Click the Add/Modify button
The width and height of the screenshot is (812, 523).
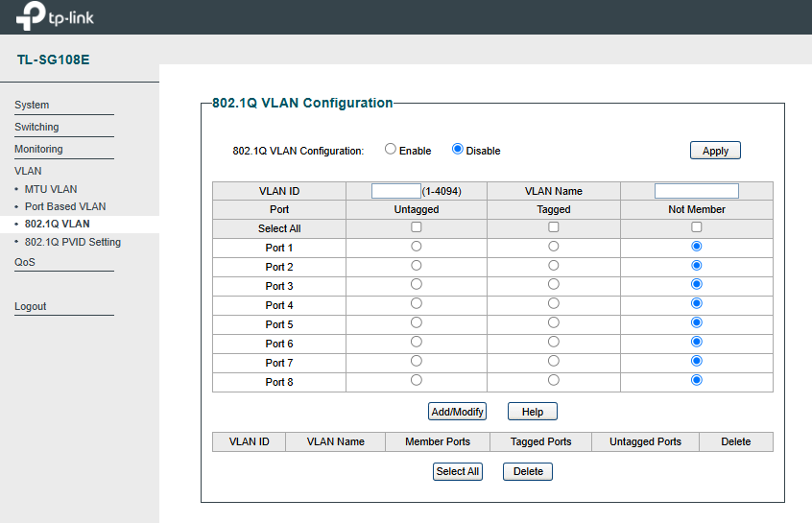(457, 412)
